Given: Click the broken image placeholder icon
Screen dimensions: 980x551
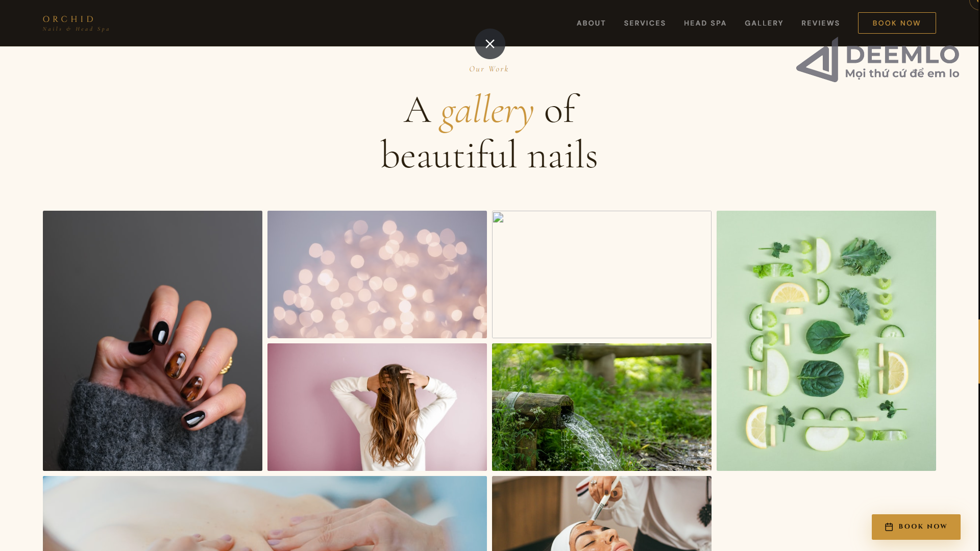Looking at the screenshot, I should click(x=498, y=218).
